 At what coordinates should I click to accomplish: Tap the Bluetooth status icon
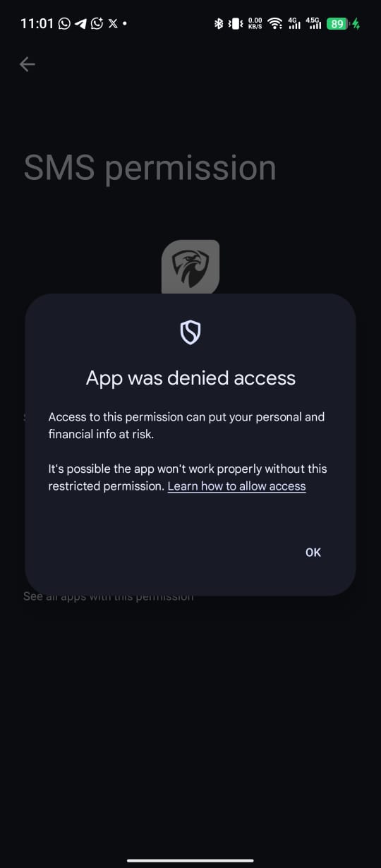tap(219, 24)
